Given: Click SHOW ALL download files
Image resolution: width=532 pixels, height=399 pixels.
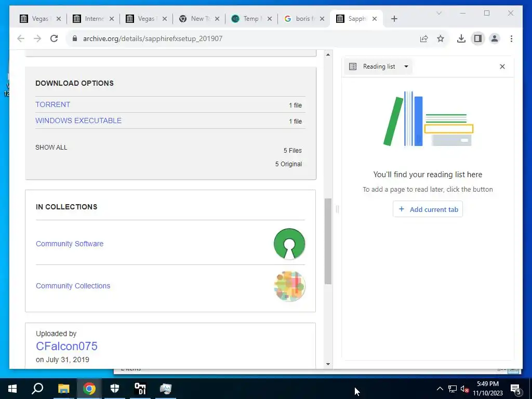Looking at the screenshot, I should [51, 147].
